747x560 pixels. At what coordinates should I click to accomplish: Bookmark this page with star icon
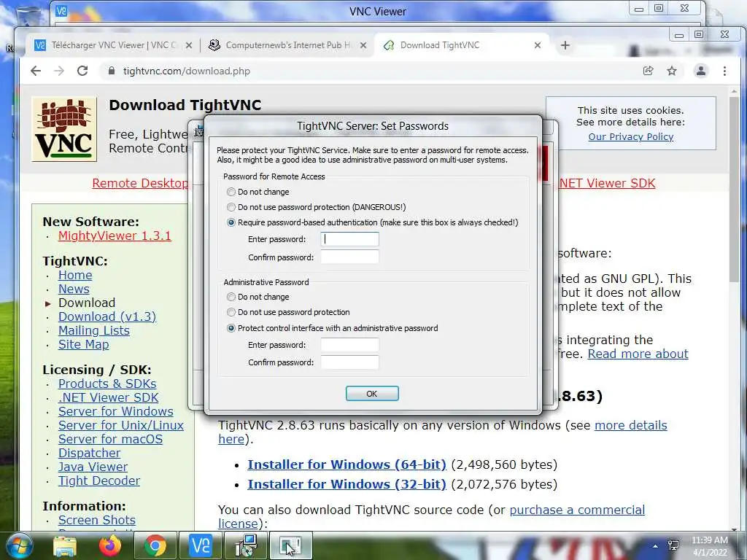[x=672, y=71]
